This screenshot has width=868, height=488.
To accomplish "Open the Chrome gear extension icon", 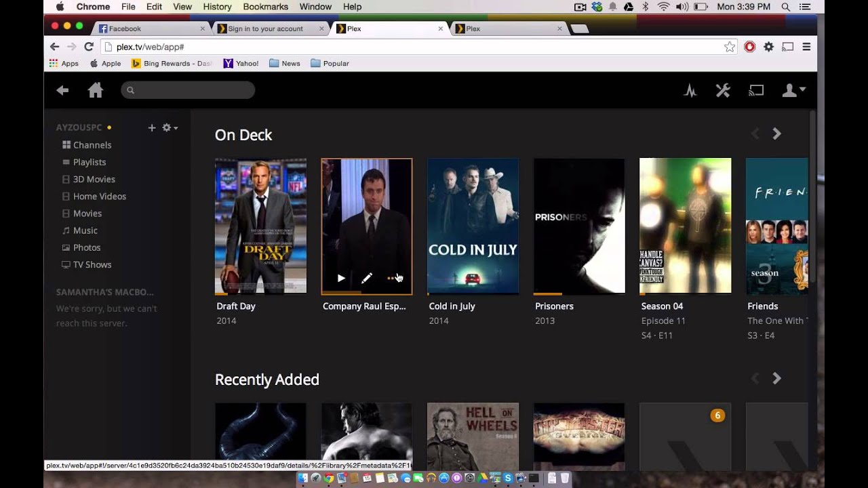I will (768, 47).
